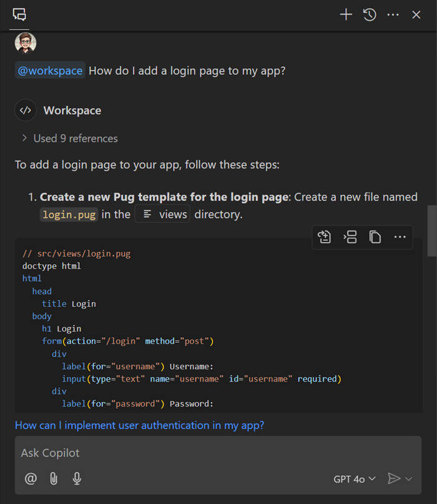Image resolution: width=437 pixels, height=504 pixels.
Task: Add chat context via the @ icon
Action: 30,478
